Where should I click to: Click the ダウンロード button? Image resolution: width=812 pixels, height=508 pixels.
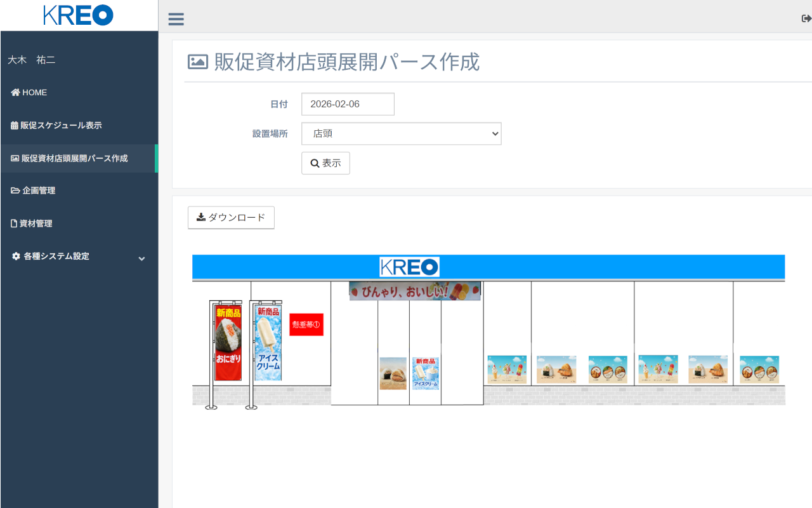(x=231, y=218)
